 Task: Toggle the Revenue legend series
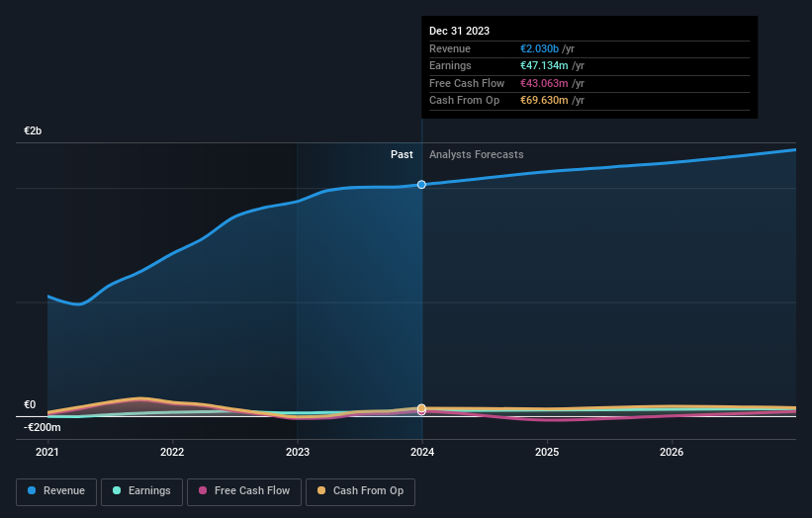tap(56, 491)
